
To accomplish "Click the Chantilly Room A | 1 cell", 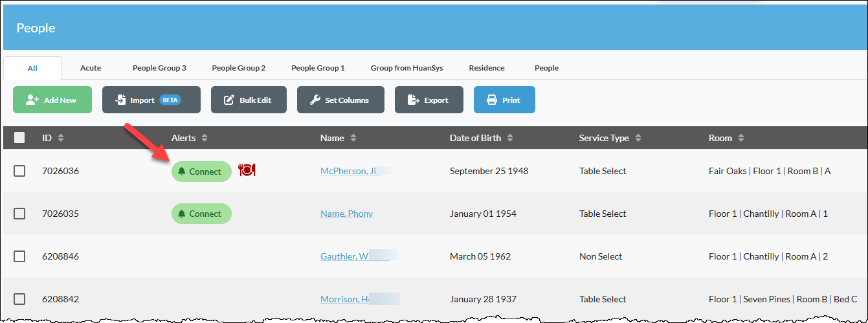I will point(768,214).
